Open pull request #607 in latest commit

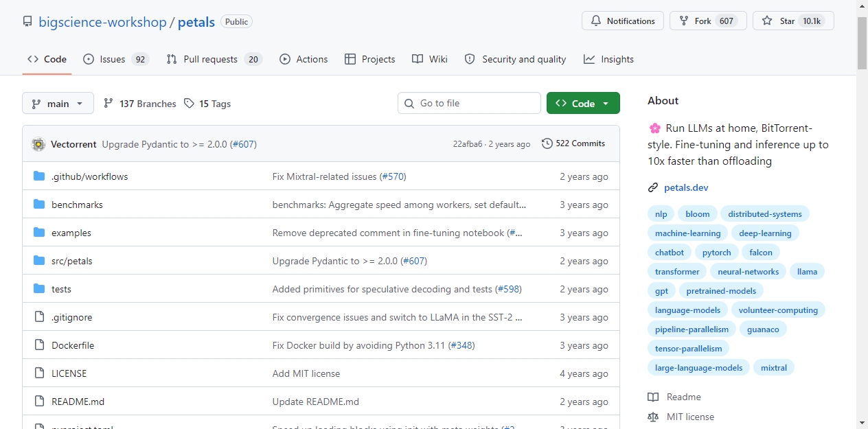click(243, 144)
